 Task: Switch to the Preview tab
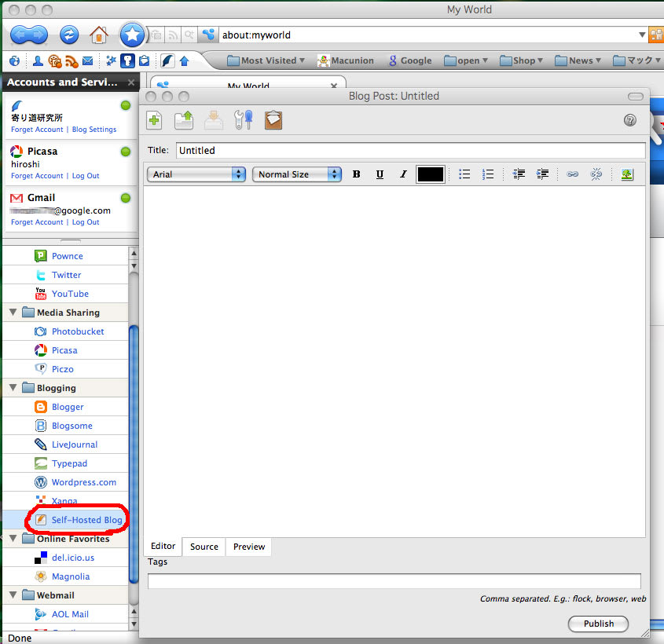pos(249,547)
